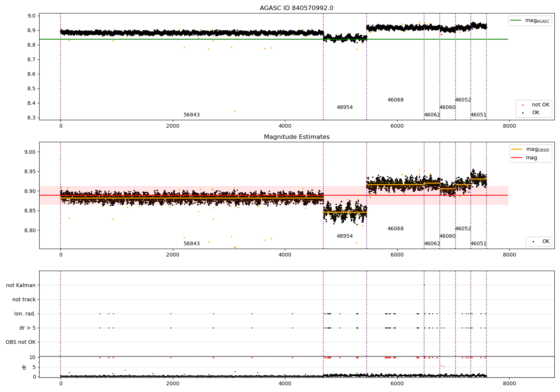Click obsid label 46060 in top plot
Viewport: 560px width, 392px height.
pos(447,108)
